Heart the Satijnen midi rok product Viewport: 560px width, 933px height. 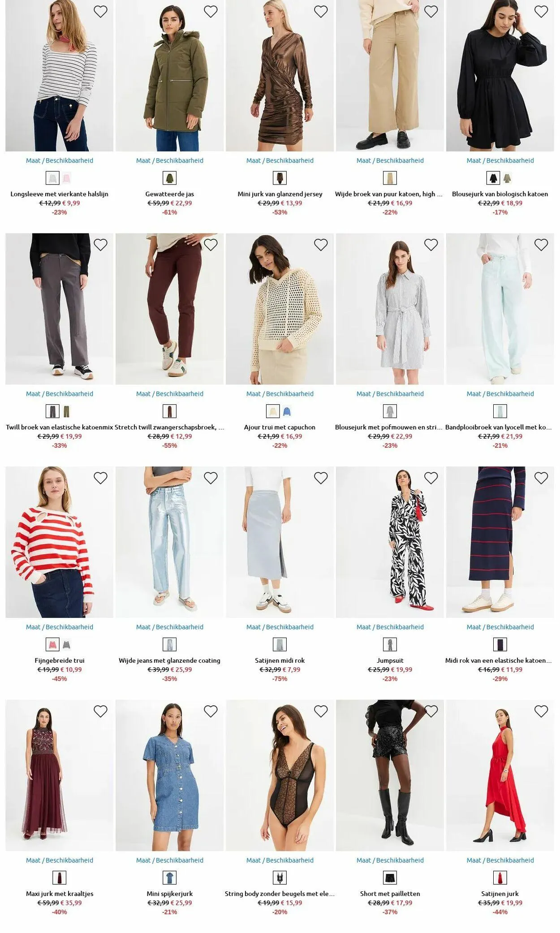[x=321, y=478]
